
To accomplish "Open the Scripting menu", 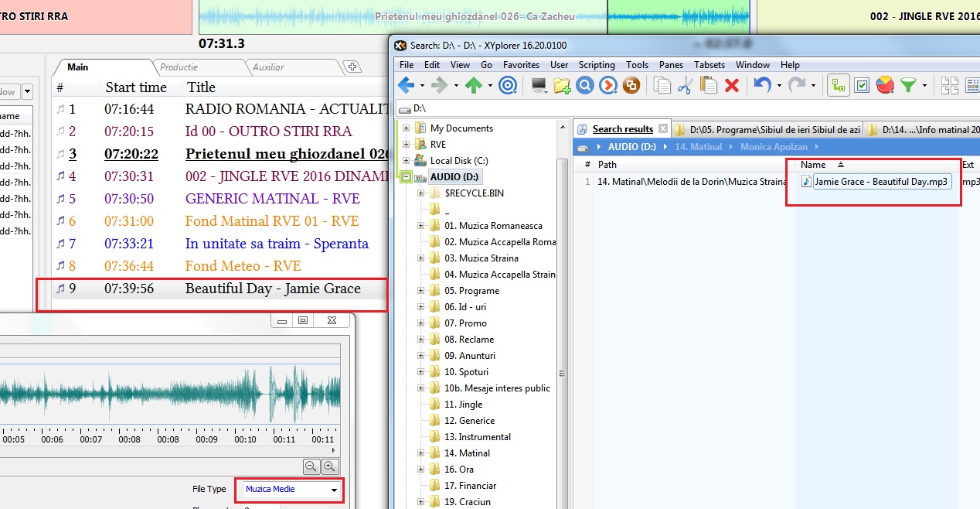I will coord(597,65).
